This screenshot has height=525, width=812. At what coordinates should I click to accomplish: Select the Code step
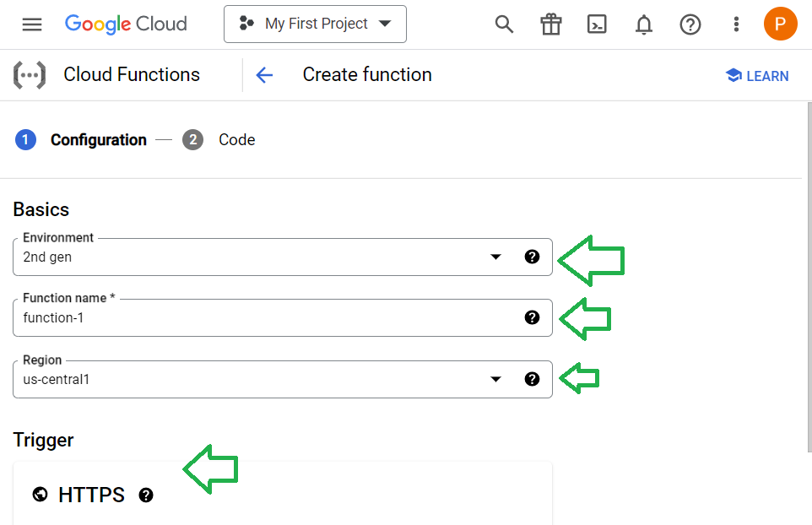[x=219, y=140]
